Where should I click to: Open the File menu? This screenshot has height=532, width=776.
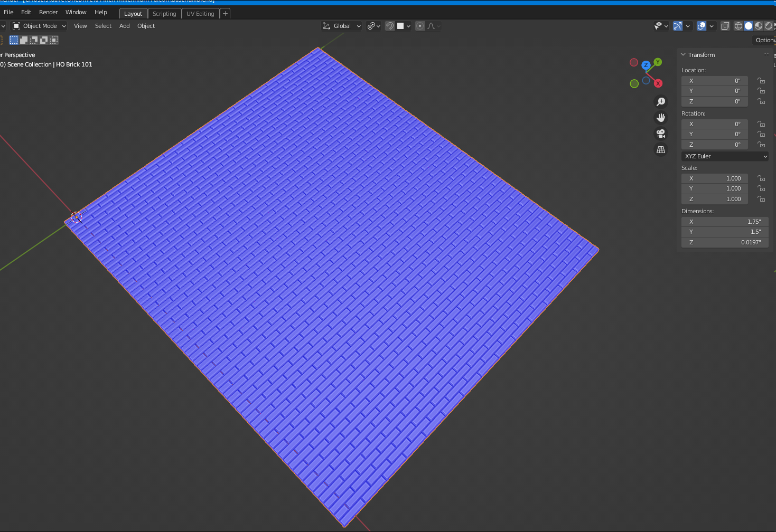click(8, 12)
